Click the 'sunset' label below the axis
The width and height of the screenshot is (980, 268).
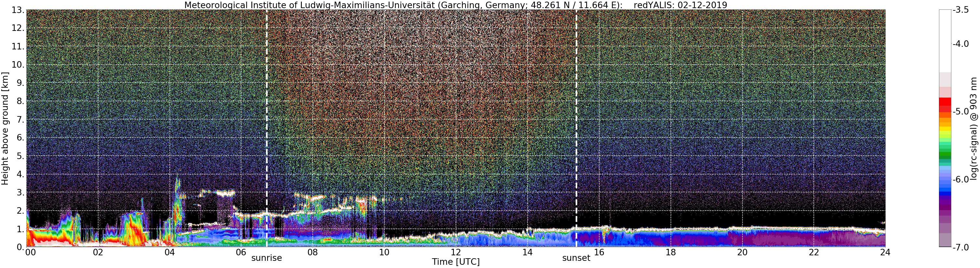576,258
